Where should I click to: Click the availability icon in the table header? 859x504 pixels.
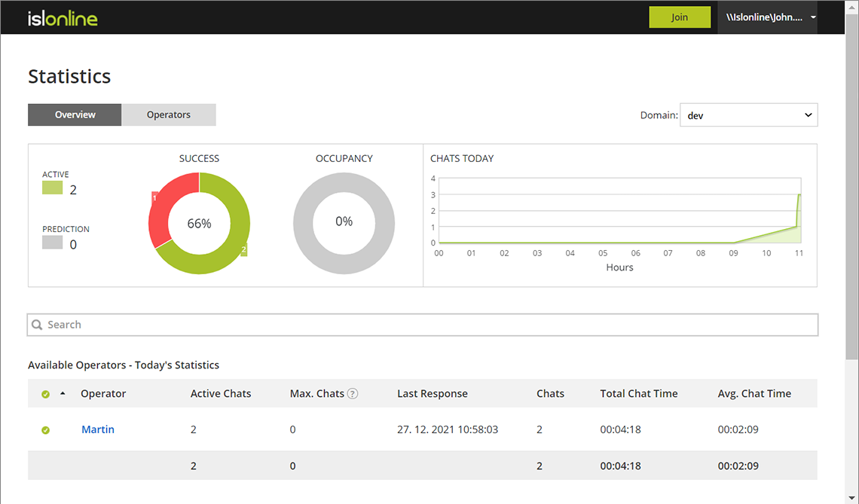45,393
